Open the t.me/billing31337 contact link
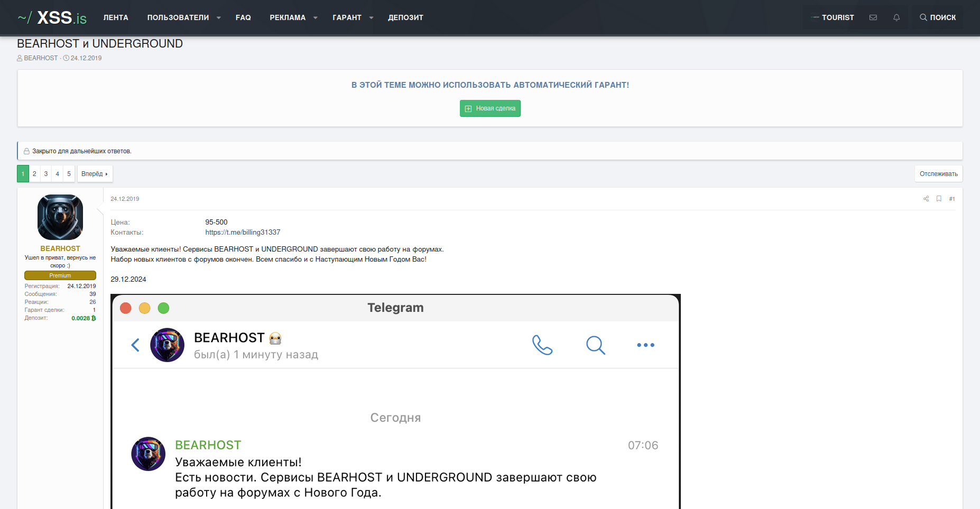Image resolution: width=980 pixels, height=509 pixels. coord(243,233)
